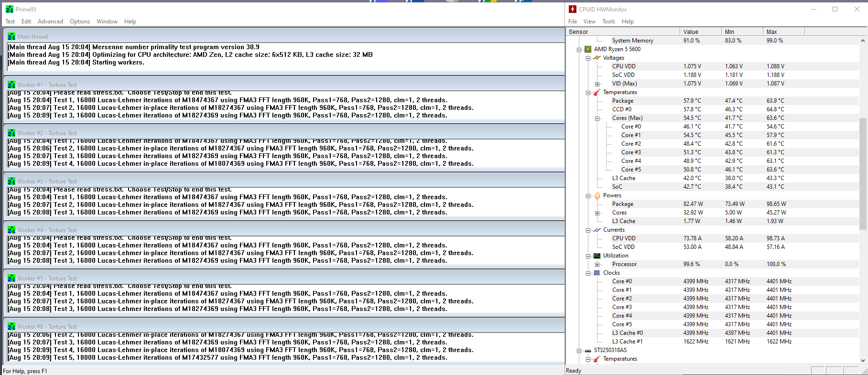The image size is (868, 375).
Task: Click the Voltages lightning icon
Action: (x=597, y=58)
